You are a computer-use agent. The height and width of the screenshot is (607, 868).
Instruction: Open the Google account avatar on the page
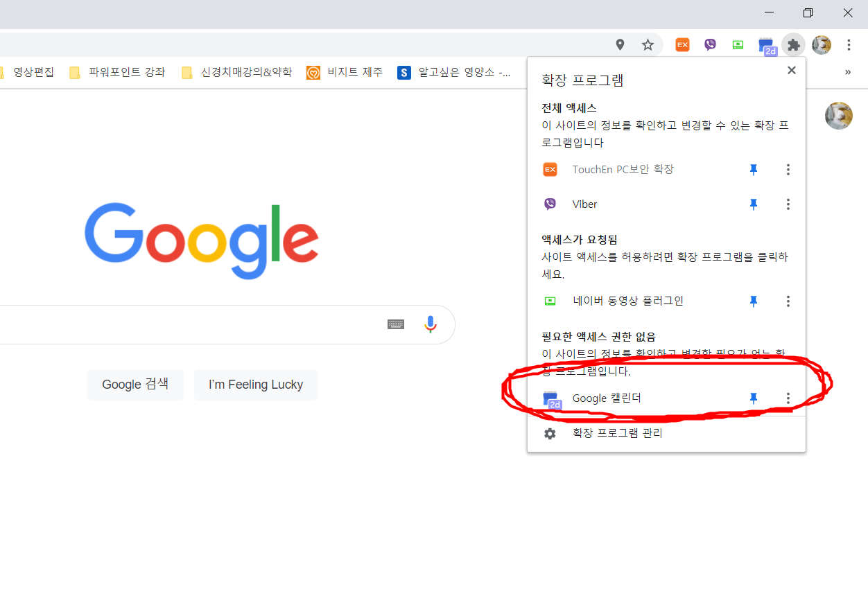(x=838, y=116)
